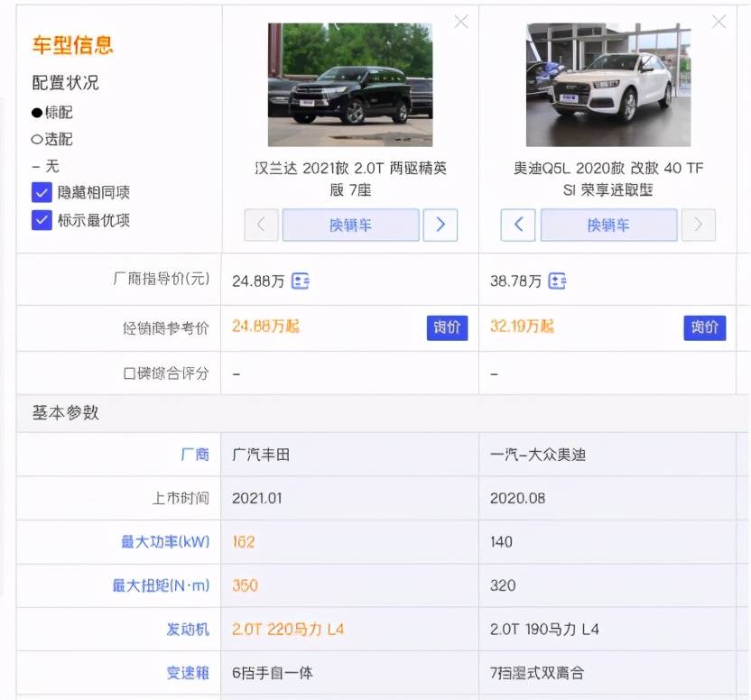Select manufacturer cell 一汽-大众奥迪

click(x=538, y=455)
